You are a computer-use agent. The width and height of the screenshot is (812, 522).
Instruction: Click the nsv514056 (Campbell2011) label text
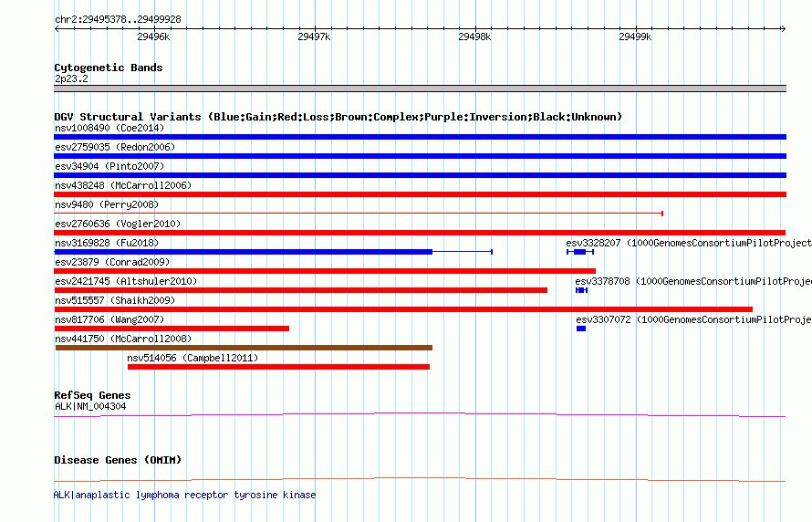point(193,358)
